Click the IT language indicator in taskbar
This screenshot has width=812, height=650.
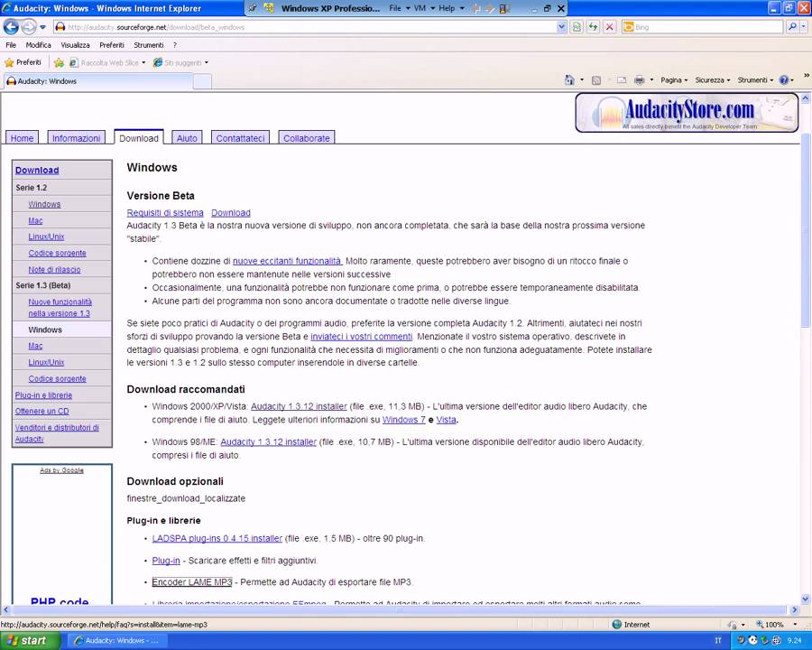pyautogui.click(x=718, y=641)
